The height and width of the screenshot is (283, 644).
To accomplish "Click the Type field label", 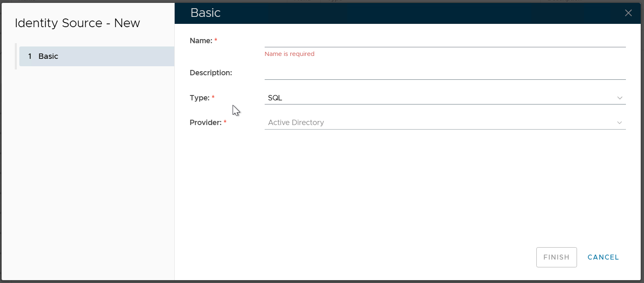I will [x=199, y=98].
